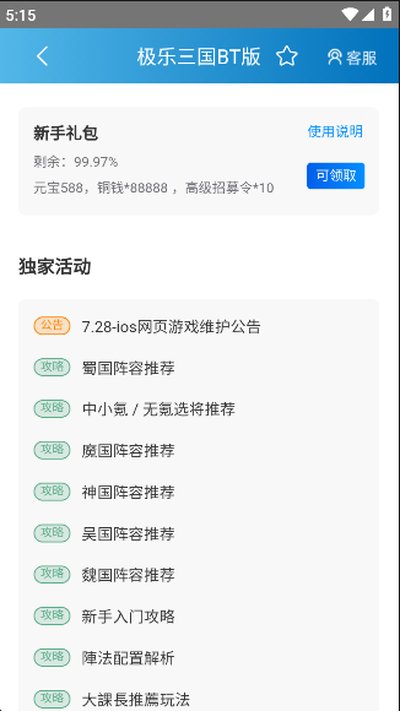
Task: Click the orange 公告 tag badge
Action: point(52,326)
